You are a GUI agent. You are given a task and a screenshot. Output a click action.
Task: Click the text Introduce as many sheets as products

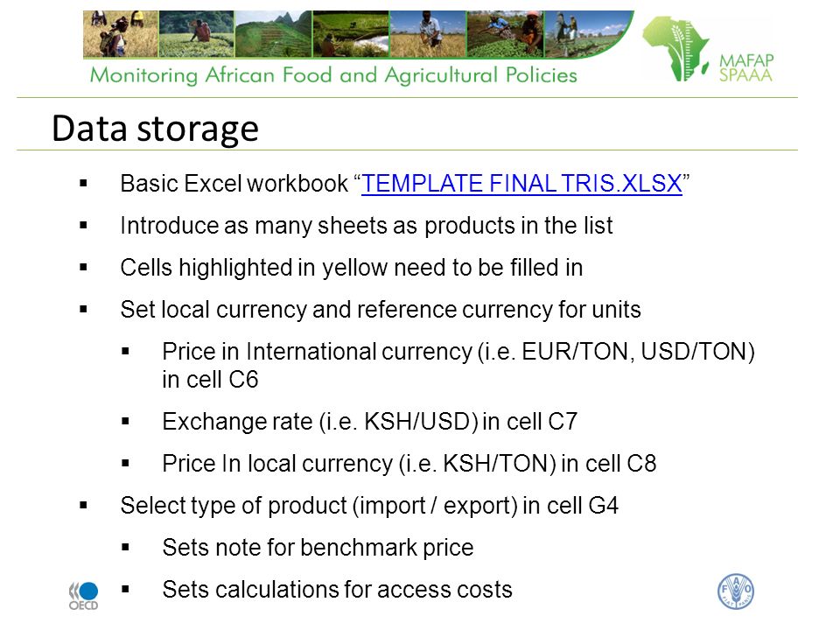367,226
